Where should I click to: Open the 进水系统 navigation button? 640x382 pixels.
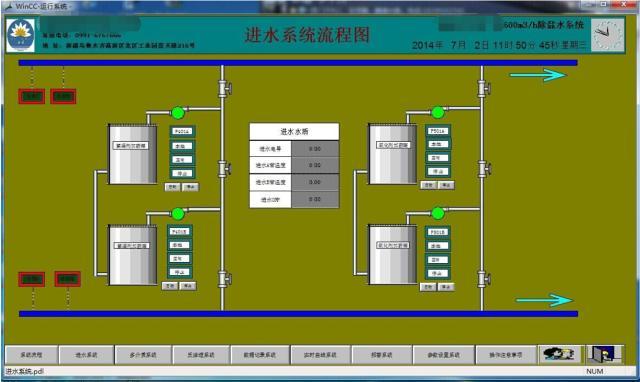(x=87, y=355)
